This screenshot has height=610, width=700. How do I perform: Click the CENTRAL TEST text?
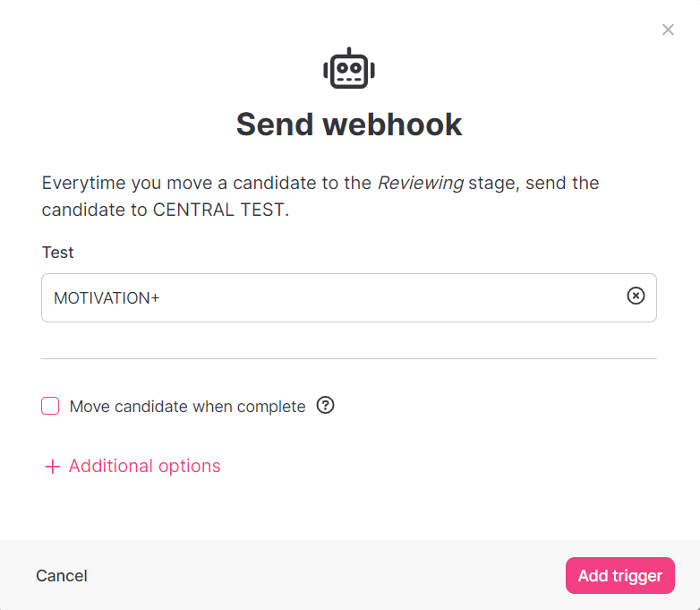(218, 210)
